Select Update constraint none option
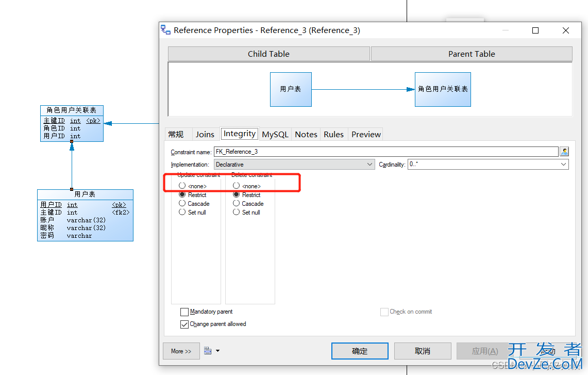This screenshot has width=588, height=375. [182, 186]
